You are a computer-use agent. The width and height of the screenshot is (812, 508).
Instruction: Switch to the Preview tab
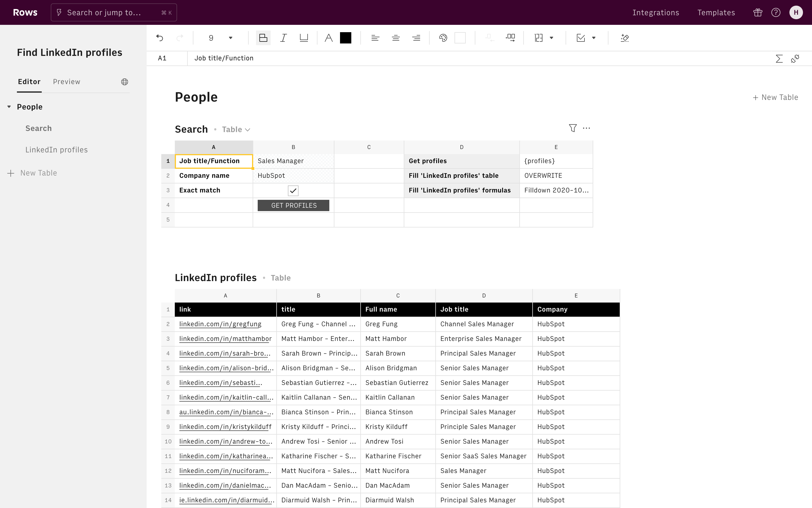point(67,82)
